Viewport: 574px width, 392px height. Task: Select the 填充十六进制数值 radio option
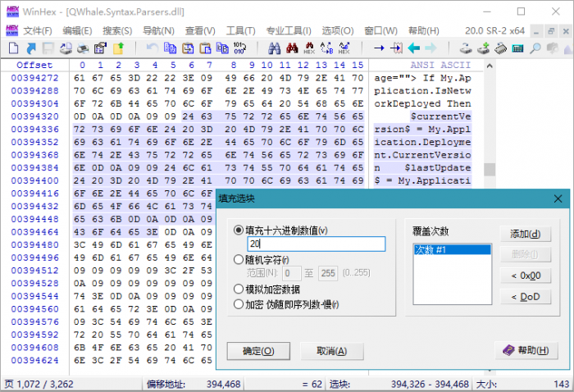[x=239, y=230]
